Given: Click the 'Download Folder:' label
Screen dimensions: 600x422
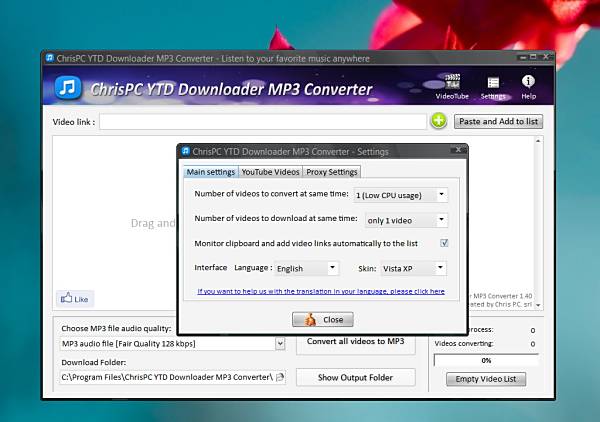Looking at the screenshot, I should click(93, 362).
